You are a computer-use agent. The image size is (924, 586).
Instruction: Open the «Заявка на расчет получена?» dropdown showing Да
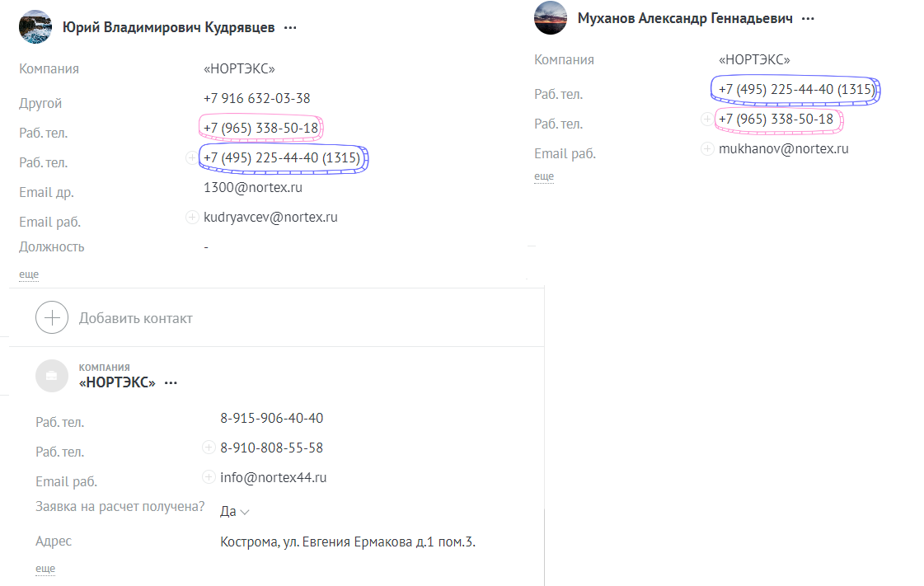235,512
